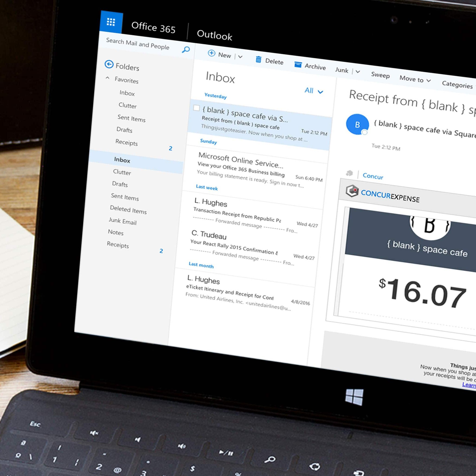Collapse the Favorites folder group
Screen dimensions: 476x476
(107, 78)
